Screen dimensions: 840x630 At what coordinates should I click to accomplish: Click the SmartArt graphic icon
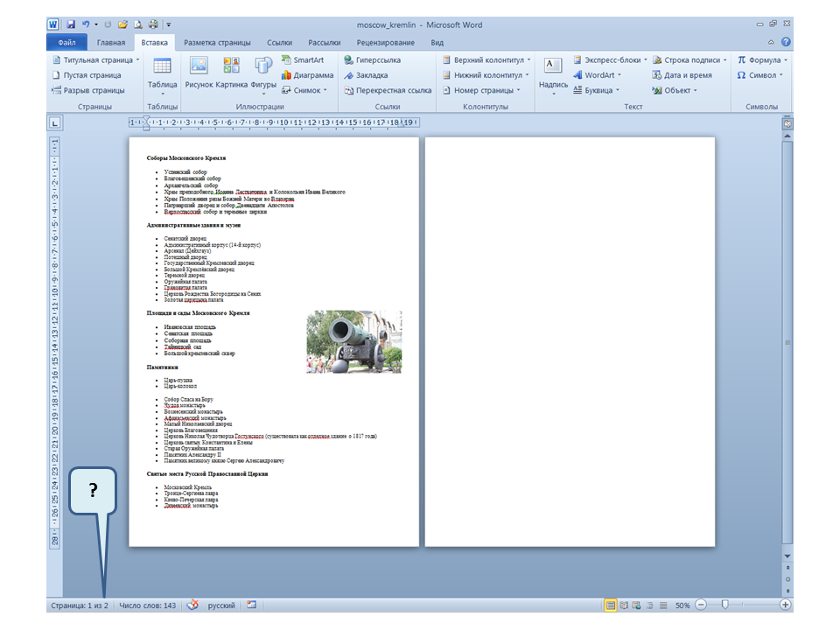pos(302,59)
